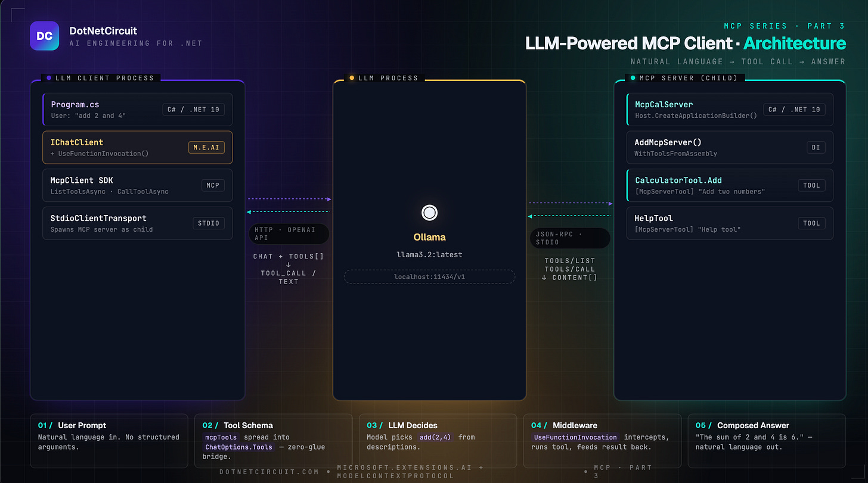Click the 'LLM CLIENT PROCESS' panel label
This screenshot has width=868, height=483.
tap(104, 78)
